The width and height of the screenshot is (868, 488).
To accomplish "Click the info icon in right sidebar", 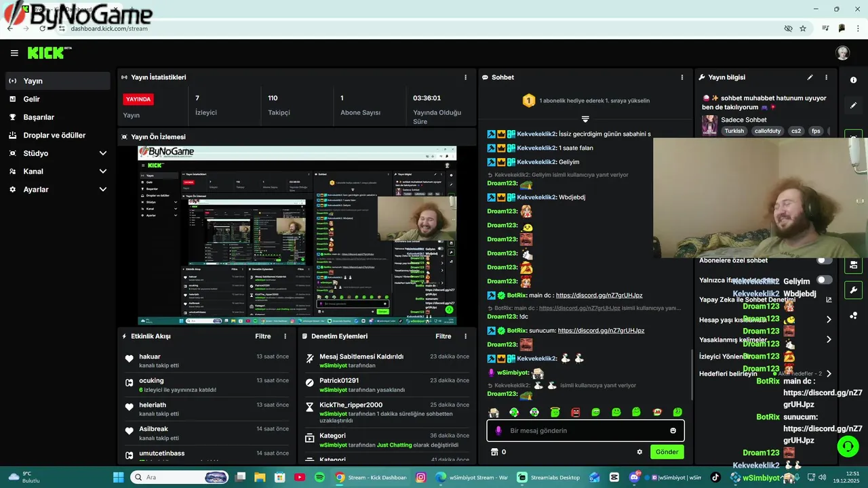I will (853, 80).
